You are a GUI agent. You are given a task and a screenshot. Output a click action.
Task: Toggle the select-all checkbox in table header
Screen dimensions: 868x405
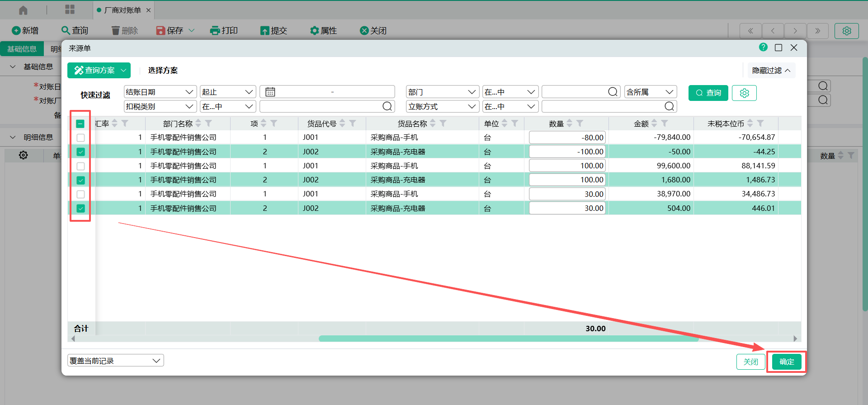tap(80, 124)
